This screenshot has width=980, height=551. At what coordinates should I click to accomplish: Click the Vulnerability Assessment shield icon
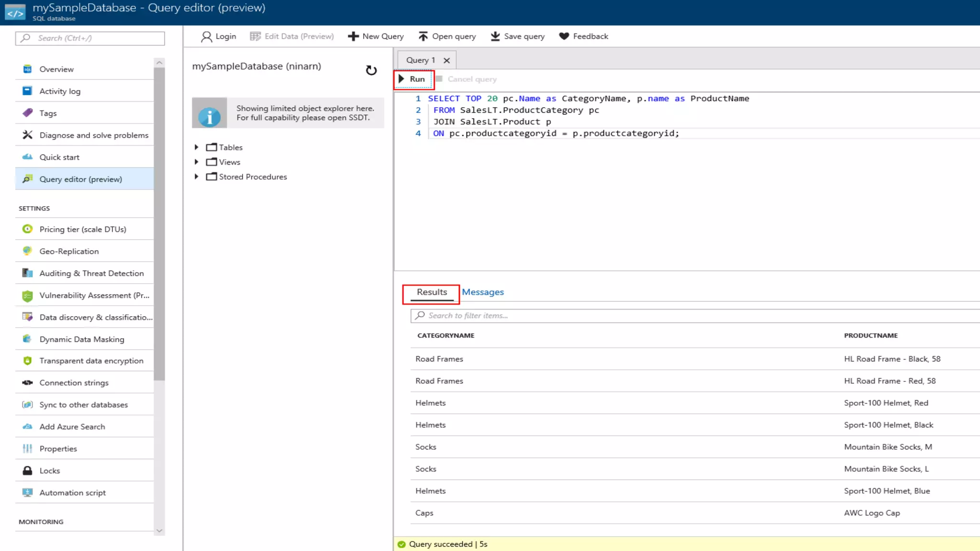(27, 296)
